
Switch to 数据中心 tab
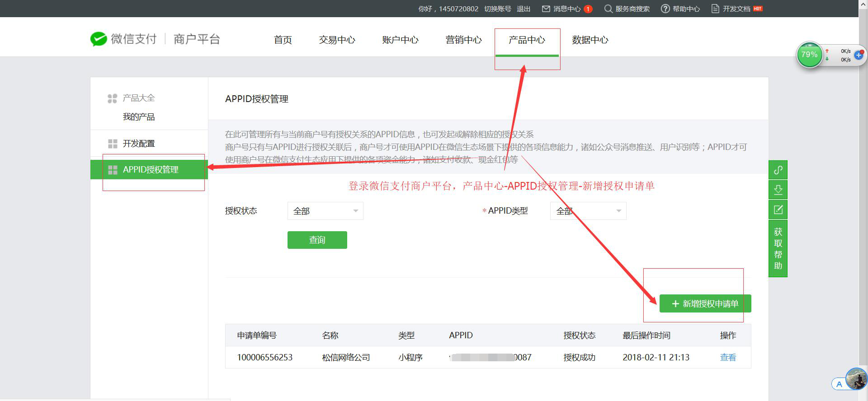(590, 40)
